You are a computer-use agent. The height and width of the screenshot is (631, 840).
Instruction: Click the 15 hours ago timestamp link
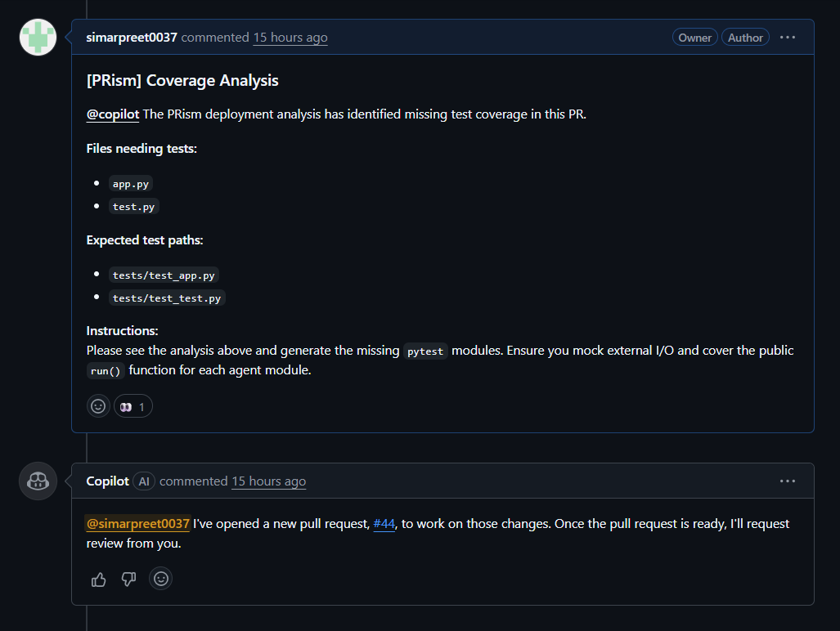point(290,38)
